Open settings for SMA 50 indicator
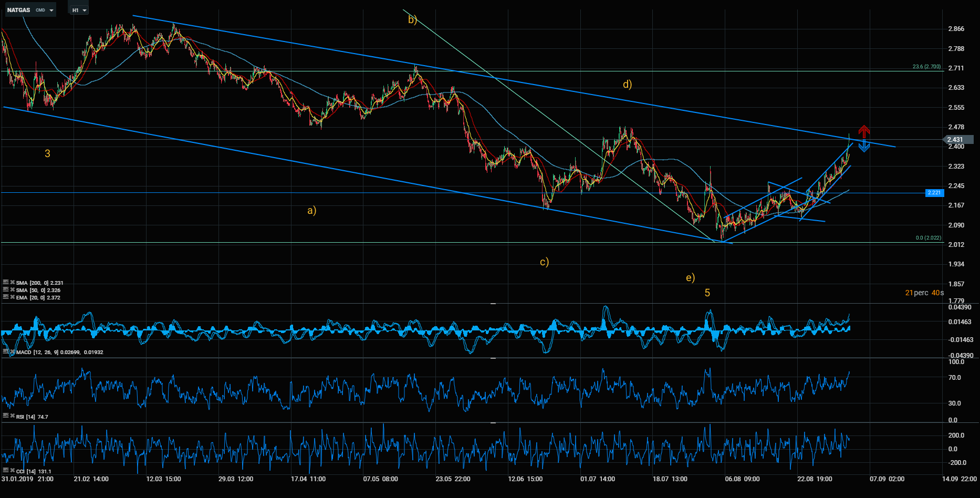 click(5, 290)
